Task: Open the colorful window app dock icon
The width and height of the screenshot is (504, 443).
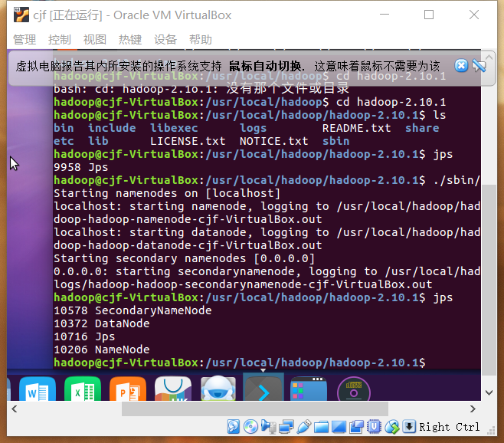Action: 309,389
